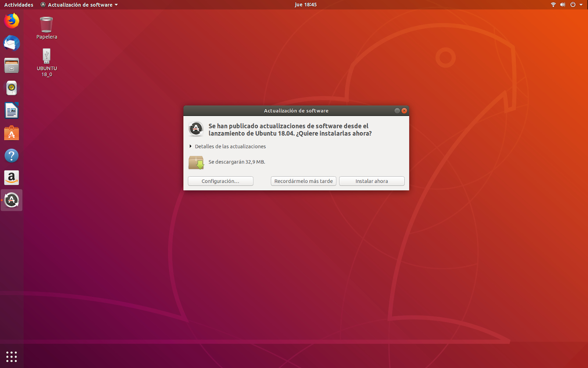Open the Actualización de software app menu
The width and height of the screenshot is (588, 368).
[x=79, y=5]
